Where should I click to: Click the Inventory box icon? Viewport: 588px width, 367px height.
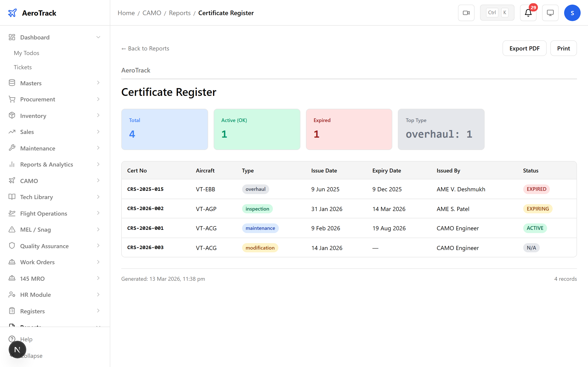point(12,116)
